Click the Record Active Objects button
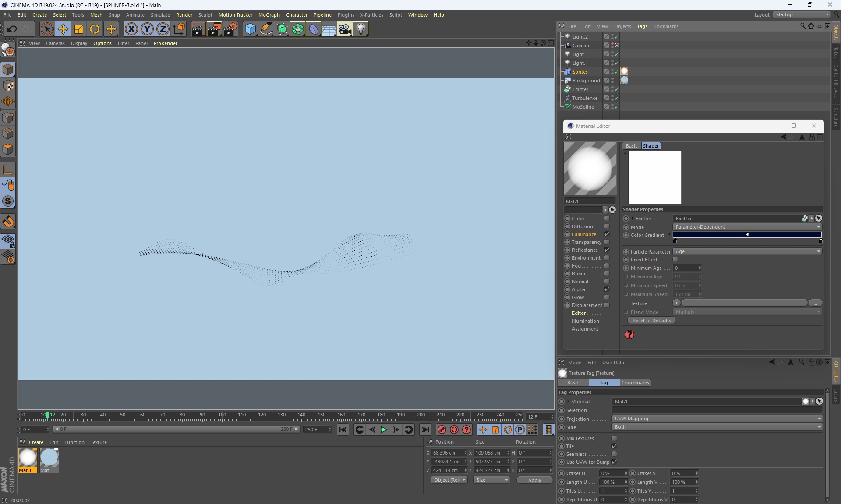Image resolution: width=841 pixels, height=504 pixels. tap(442, 430)
